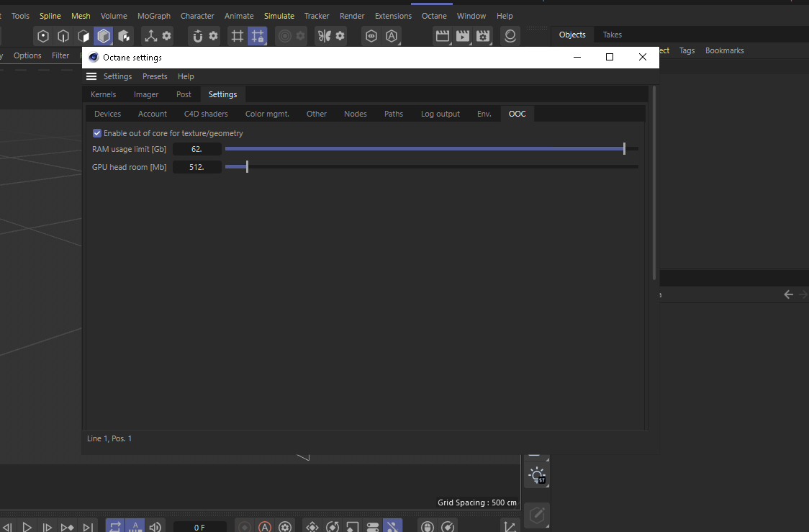
Task: Open keyframe settings gear in timeline
Action: 285,527
